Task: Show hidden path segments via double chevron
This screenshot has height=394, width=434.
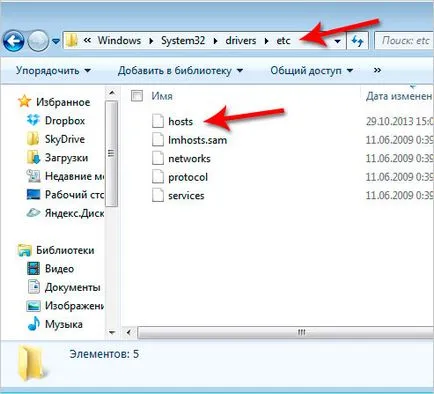Action: (x=87, y=41)
